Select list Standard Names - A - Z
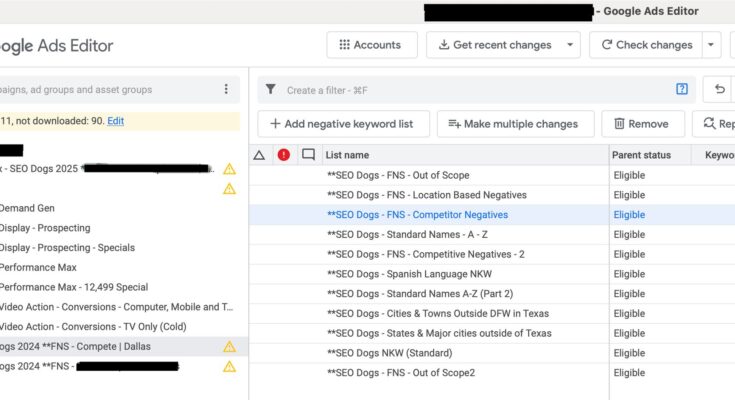Viewport: 735px width, 400px height. click(407, 234)
